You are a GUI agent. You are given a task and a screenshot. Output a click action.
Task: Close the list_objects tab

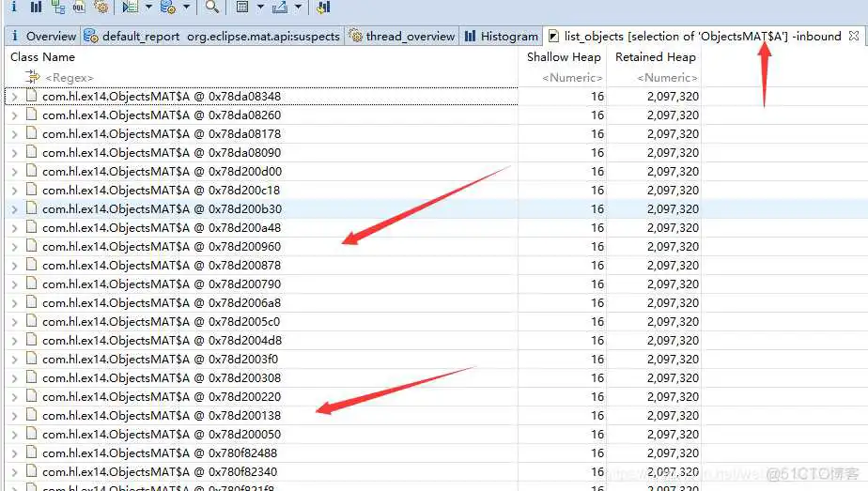click(x=853, y=37)
